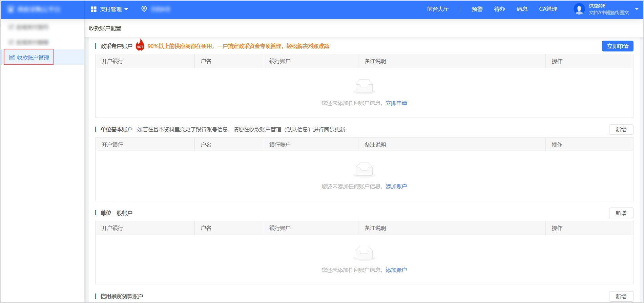Go to 前台大厅
The height and width of the screenshot is (303, 644).
point(438,9)
